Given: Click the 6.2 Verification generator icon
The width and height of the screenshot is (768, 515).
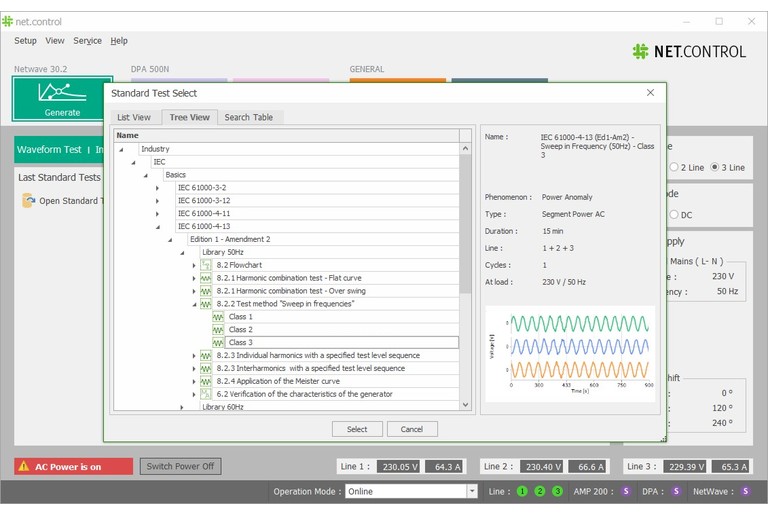Looking at the screenshot, I should 206,394.
